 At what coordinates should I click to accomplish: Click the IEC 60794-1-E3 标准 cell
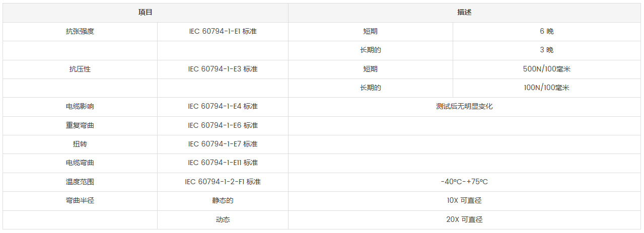tap(223, 69)
